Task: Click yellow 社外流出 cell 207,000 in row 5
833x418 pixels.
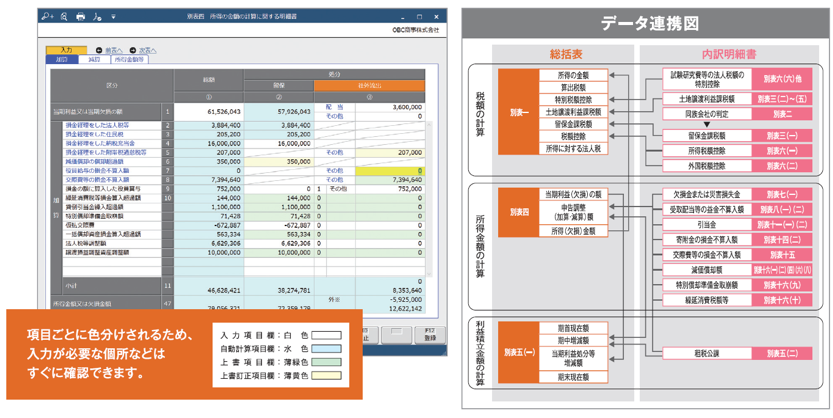Action: pyautogui.click(x=390, y=152)
